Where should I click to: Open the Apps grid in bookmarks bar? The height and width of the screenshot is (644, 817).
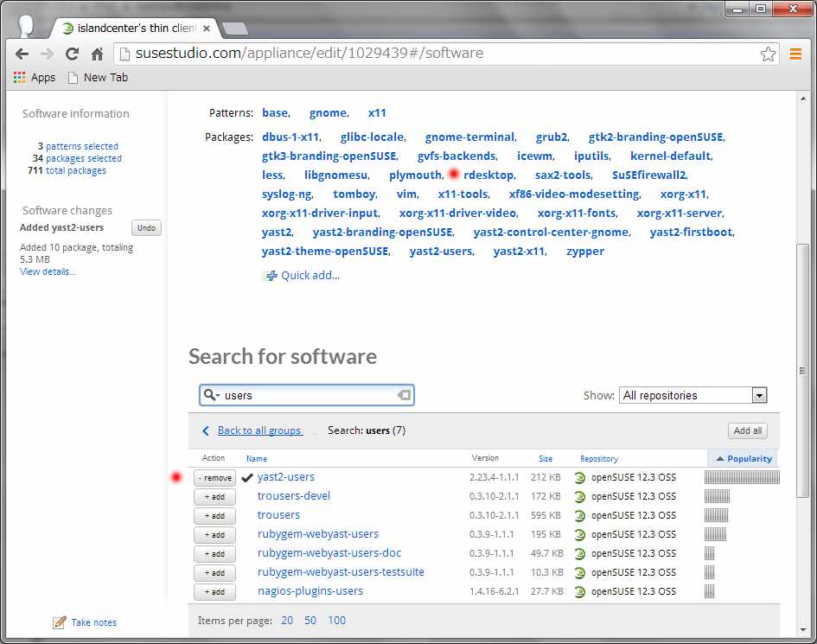tap(35, 78)
